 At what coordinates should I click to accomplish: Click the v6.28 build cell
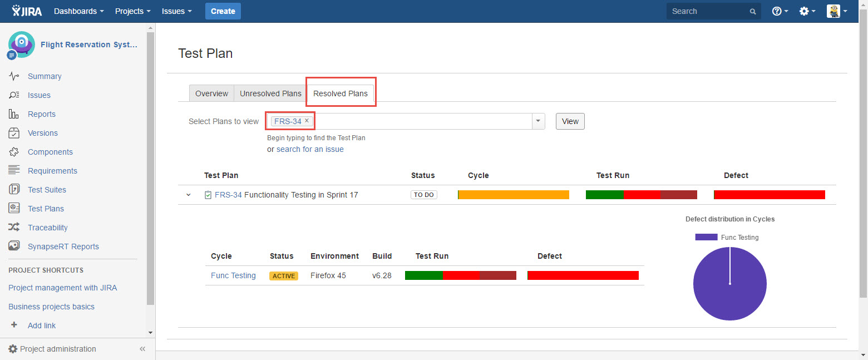(382, 275)
